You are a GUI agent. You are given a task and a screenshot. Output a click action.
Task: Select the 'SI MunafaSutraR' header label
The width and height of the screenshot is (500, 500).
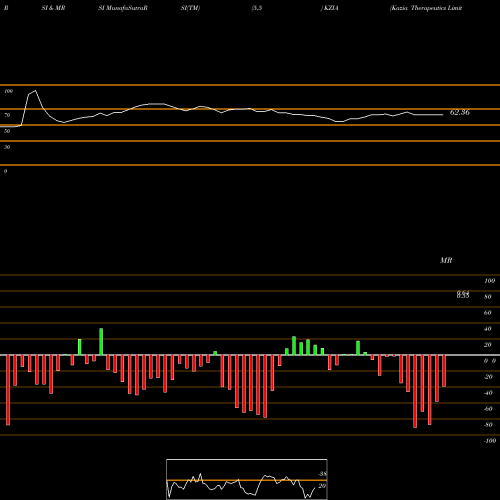pos(123,8)
